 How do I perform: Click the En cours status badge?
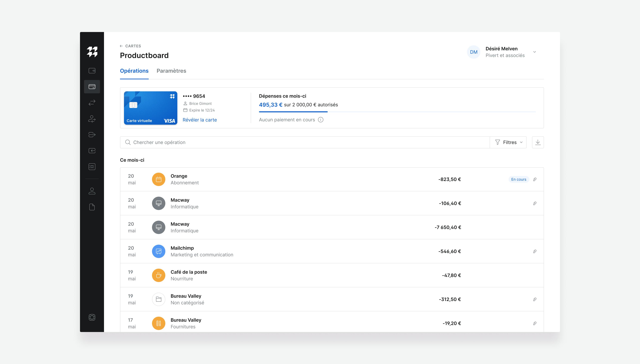point(518,179)
